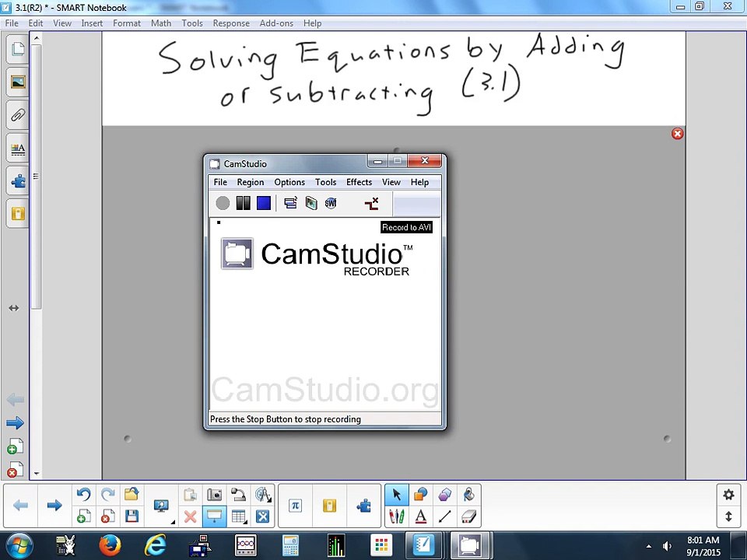
Task: Click the Paste clipboard icon
Action: (190, 495)
